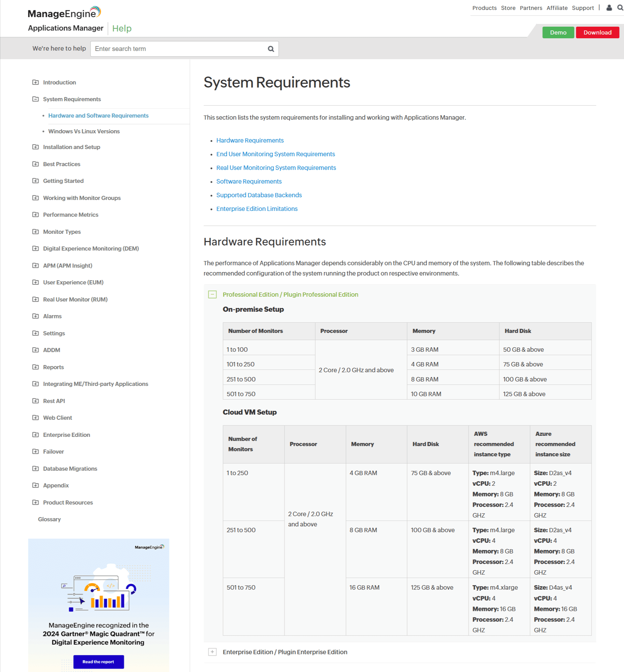The image size is (624, 672).
Task: Click the top-right header search icon
Action: (620, 8)
